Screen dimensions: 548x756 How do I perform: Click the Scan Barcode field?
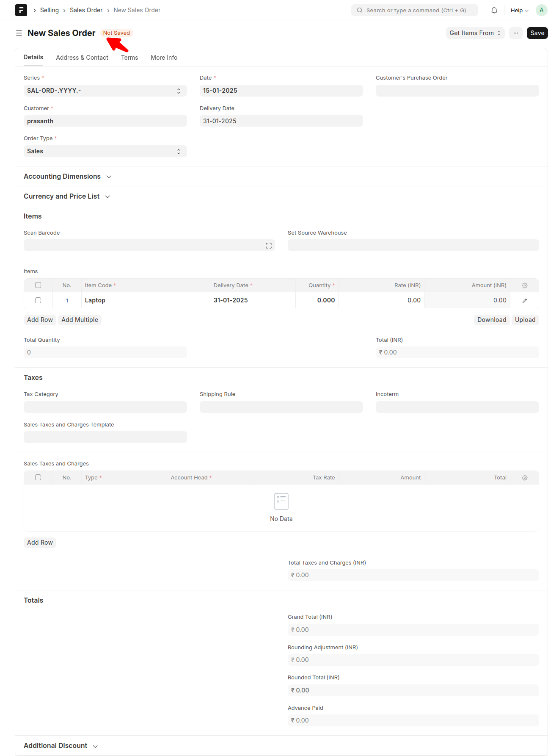(x=149, y=245)
